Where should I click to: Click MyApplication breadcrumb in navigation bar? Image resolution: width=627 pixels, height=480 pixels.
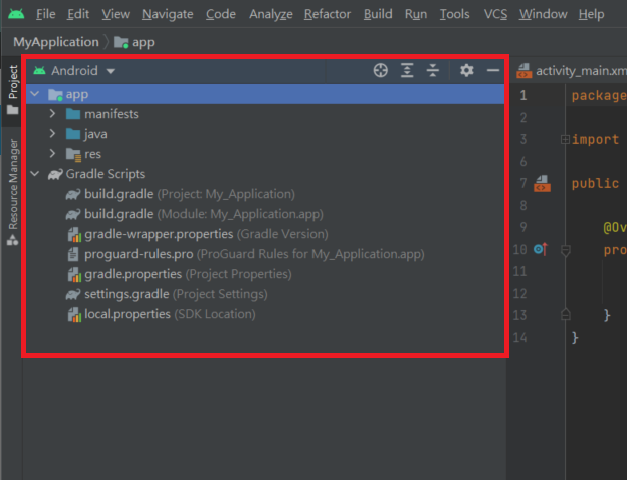(x=56, y=42)
